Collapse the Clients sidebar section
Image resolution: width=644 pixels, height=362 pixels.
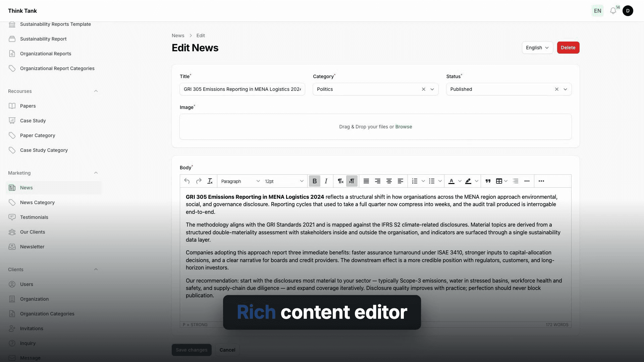[x=96, y=269]
